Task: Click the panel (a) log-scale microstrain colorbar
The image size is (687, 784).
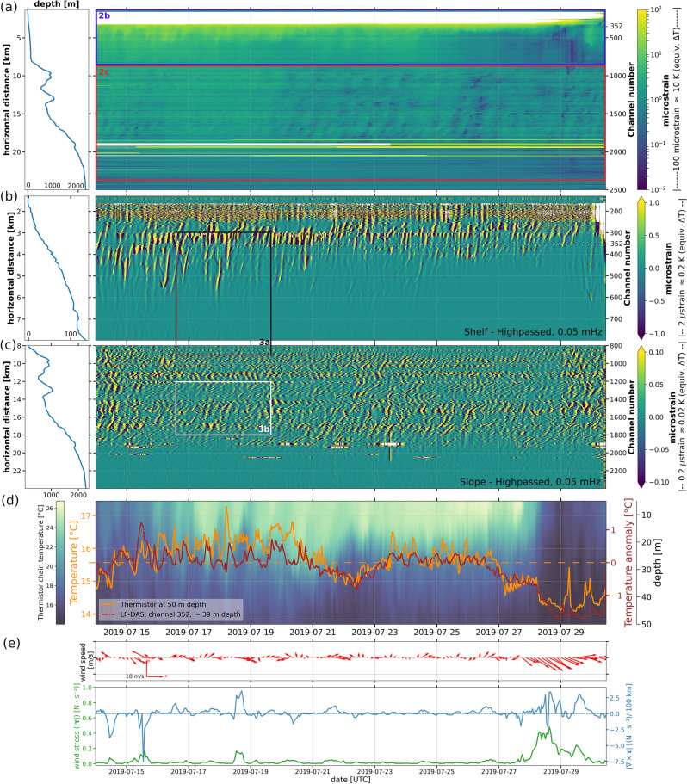Action: (x=642, y=99)
